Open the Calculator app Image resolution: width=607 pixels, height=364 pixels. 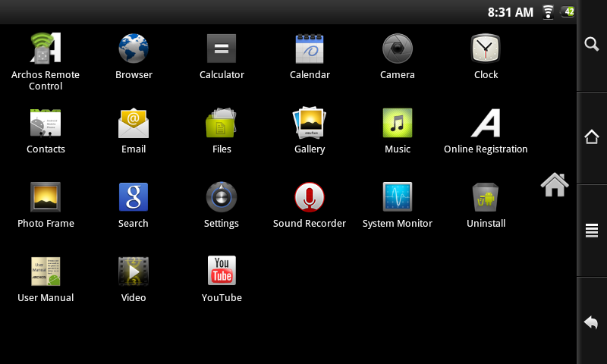222,49
